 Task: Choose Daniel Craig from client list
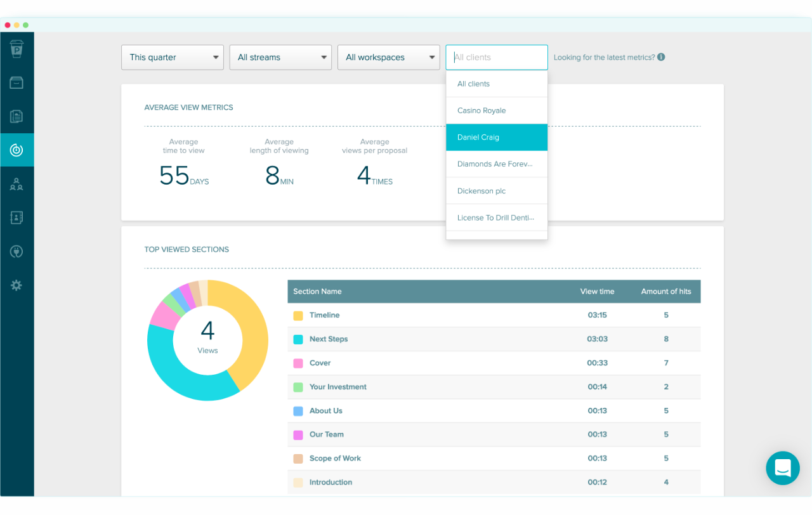click(496, 138)
